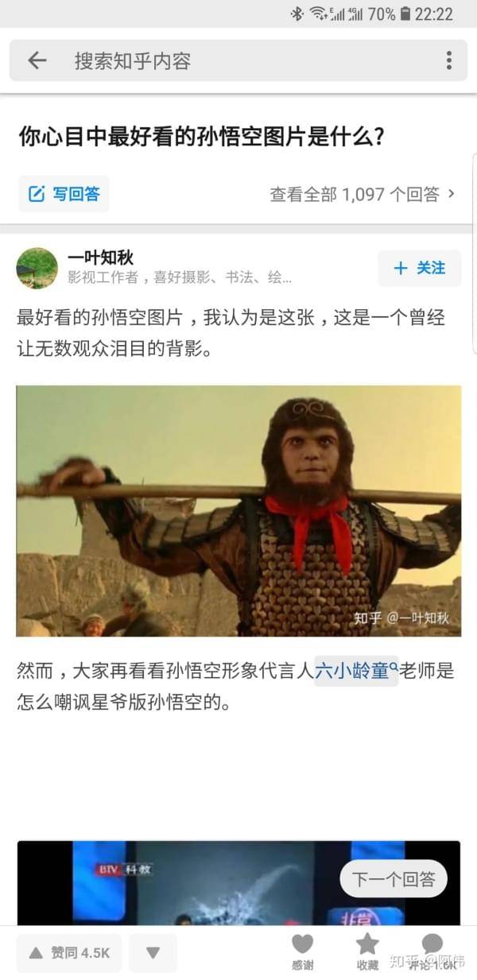477x980 pixels.
Task: Tap the star collect icon
Action: 367,944
